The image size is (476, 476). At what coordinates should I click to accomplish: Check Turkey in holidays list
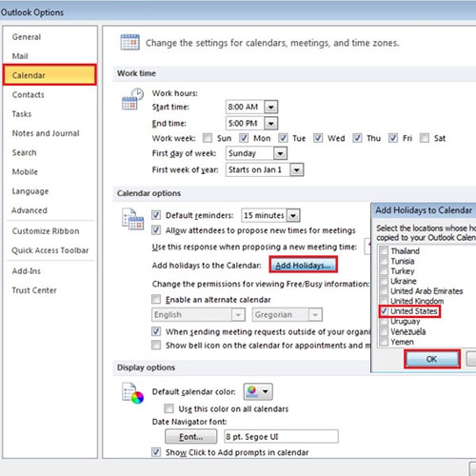coord(384,271)
